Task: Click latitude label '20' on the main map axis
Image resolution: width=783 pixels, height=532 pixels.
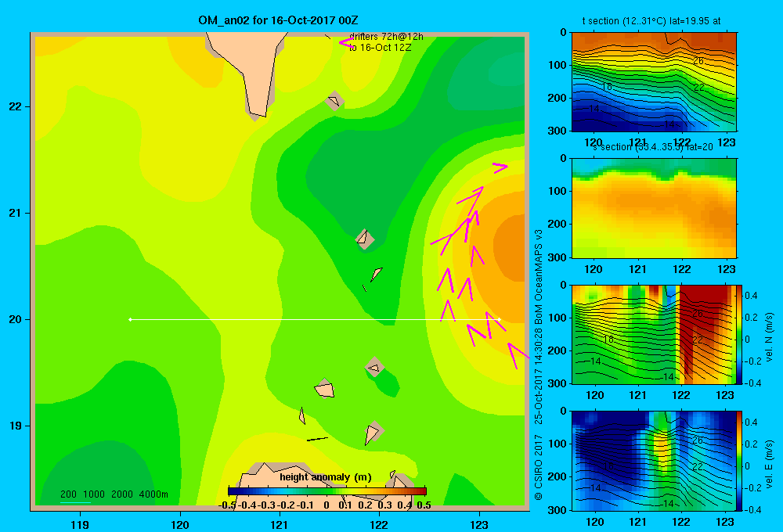Action: (x=16, y=319)
